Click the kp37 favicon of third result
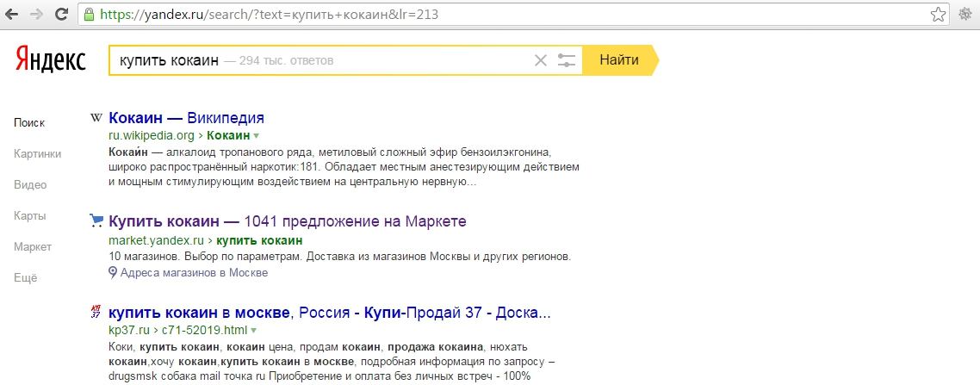The height and width of the screenshot is (385, 980). click(96, 311)
